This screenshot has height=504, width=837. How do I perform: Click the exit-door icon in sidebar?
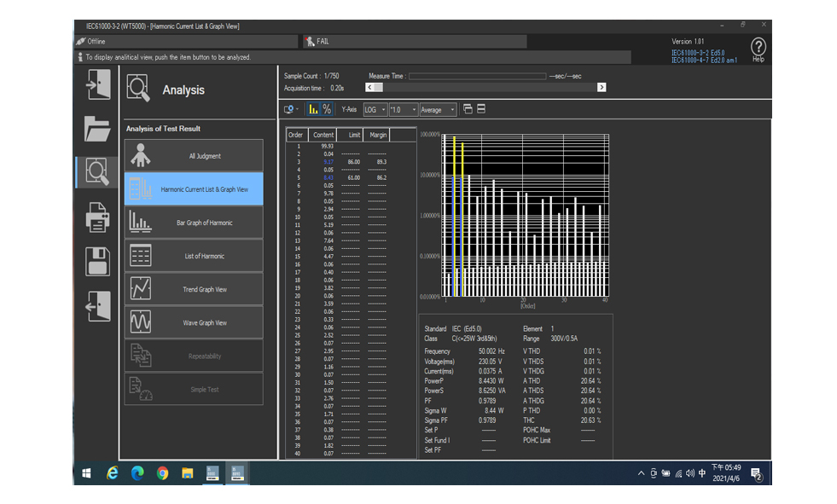pyautogui.click(x=98, y=306)
